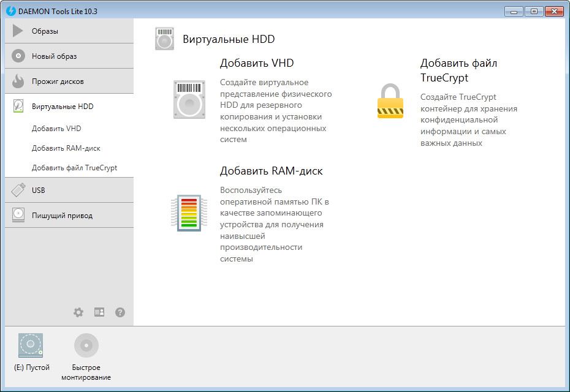570x392 pixels.
Task: Select Виртуальные HDD in the sidebar
Action: (69, 106)
